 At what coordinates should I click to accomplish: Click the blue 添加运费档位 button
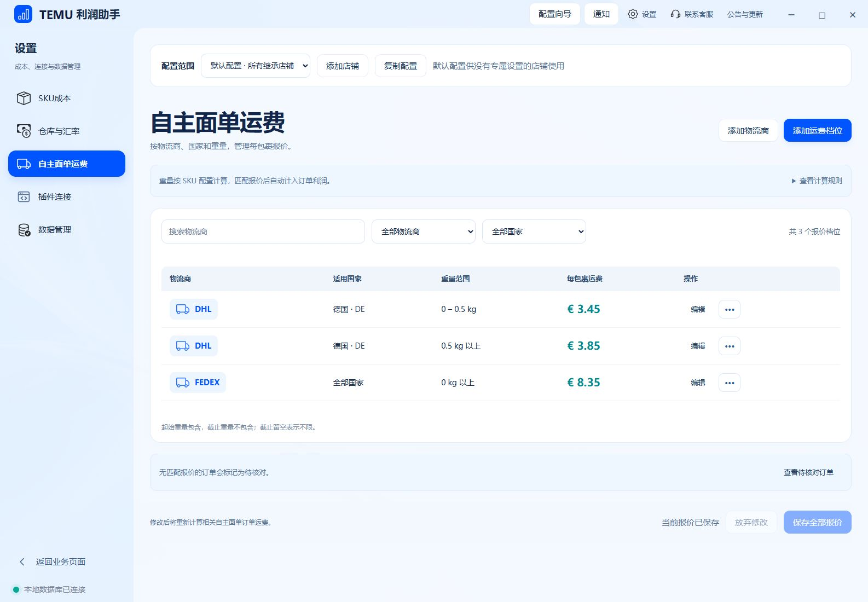[x=818, y=130]
